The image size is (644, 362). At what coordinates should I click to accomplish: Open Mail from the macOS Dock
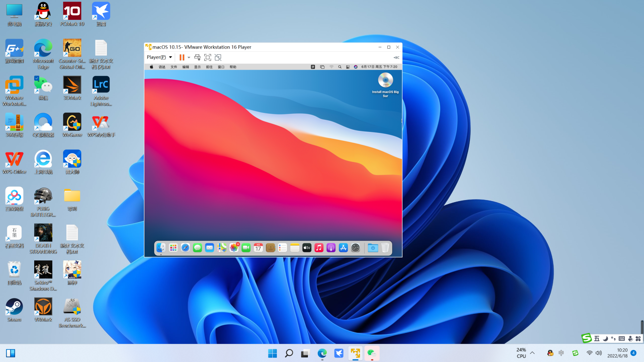click(210, 248)
